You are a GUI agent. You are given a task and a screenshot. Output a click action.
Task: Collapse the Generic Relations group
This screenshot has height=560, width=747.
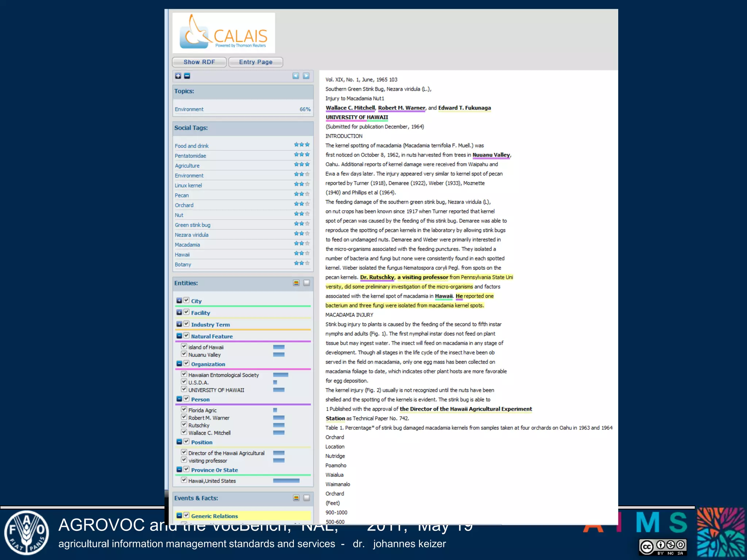pyautogui.click(x=179, y=516)
